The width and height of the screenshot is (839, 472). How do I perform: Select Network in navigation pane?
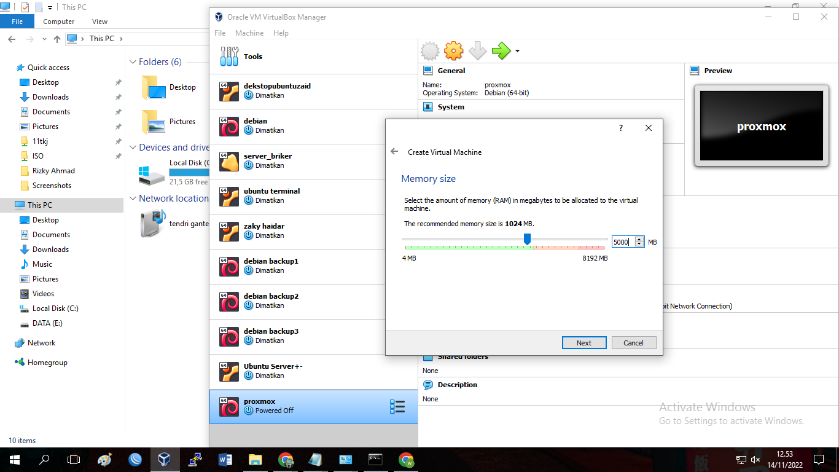point(41,343)
